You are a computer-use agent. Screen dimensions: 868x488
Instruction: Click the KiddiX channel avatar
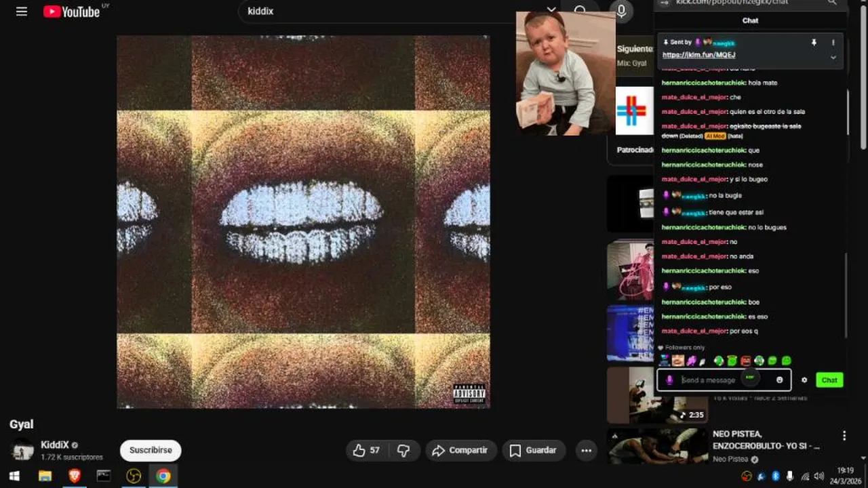22,451
